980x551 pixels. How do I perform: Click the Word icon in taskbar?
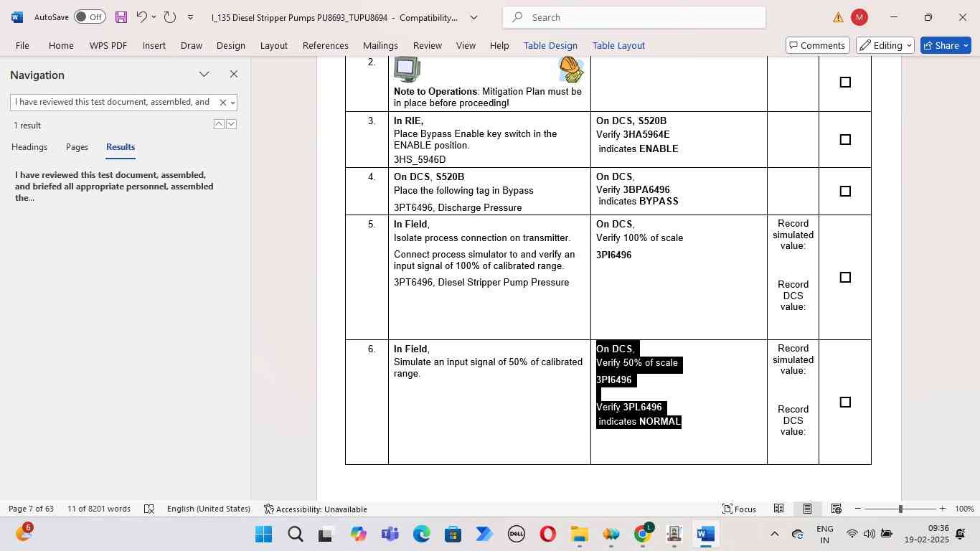click(x=706, y=534)
